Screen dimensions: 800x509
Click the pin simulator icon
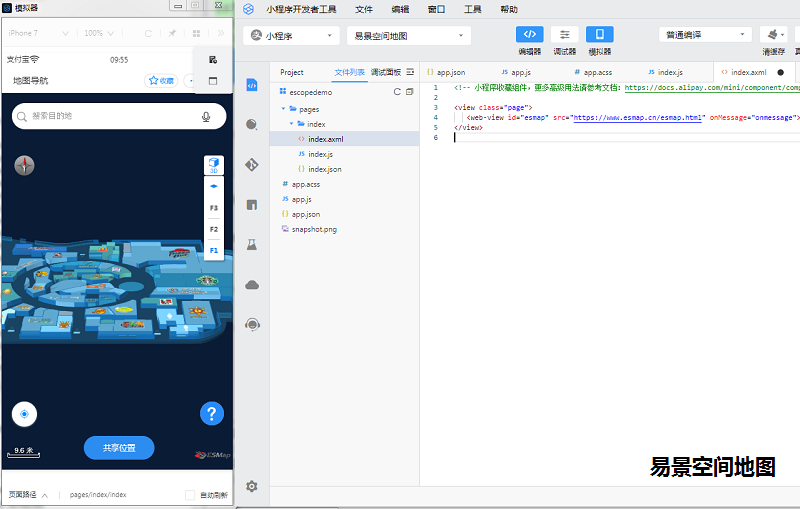172,34
